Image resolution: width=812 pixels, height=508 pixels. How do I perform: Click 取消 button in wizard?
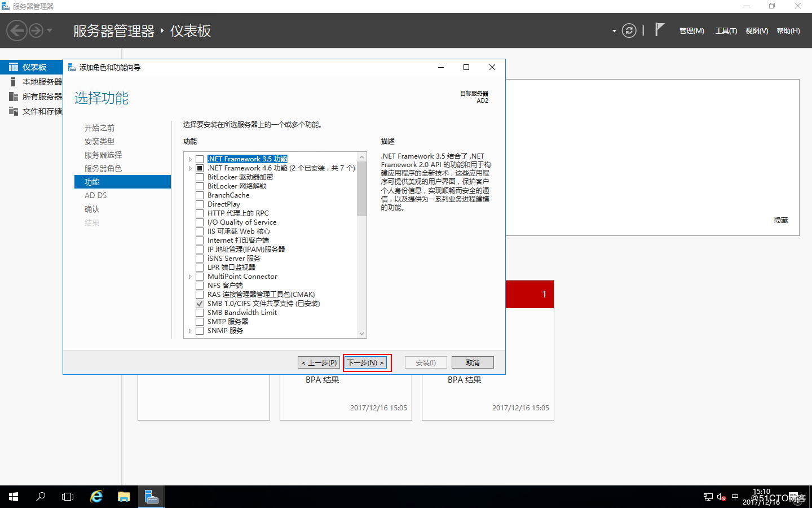(473, 362)
